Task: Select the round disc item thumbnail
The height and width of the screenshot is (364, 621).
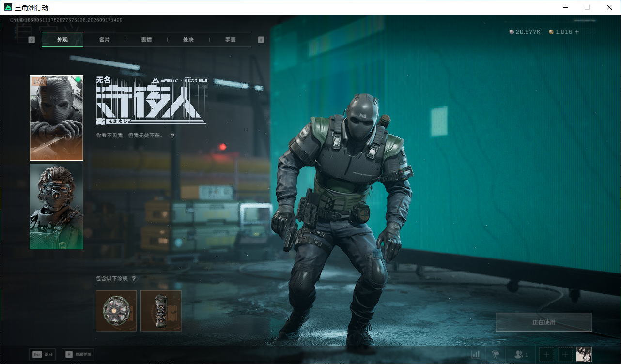Action: 116,311
